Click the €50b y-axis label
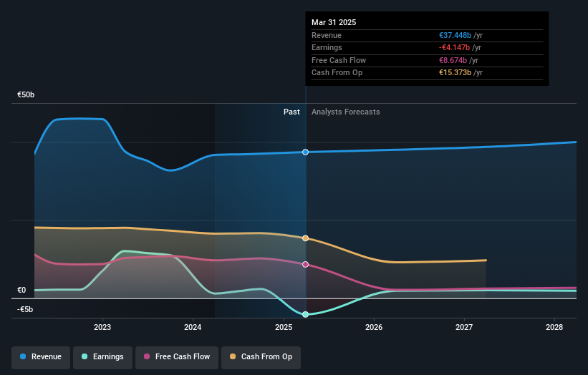This screenshot has width=588, height=375. pos(26,94)
